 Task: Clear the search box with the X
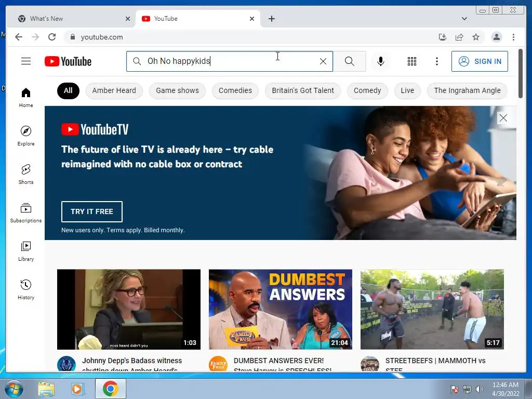pos(323,61)
